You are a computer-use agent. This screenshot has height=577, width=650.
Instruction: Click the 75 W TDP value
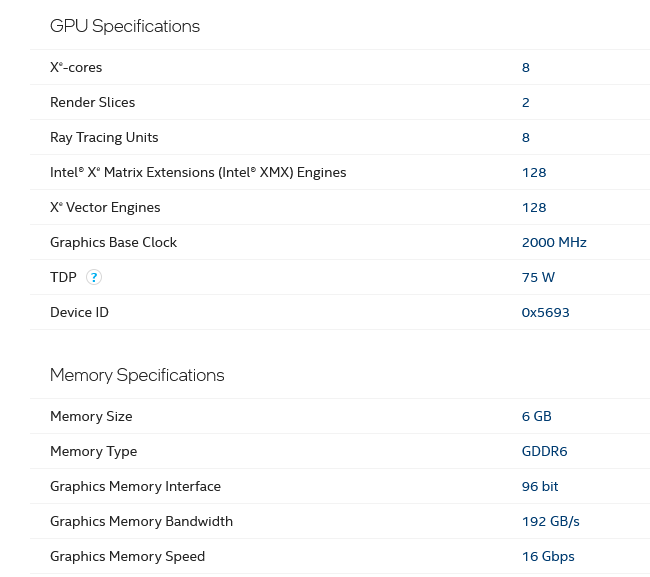[538, 277]
